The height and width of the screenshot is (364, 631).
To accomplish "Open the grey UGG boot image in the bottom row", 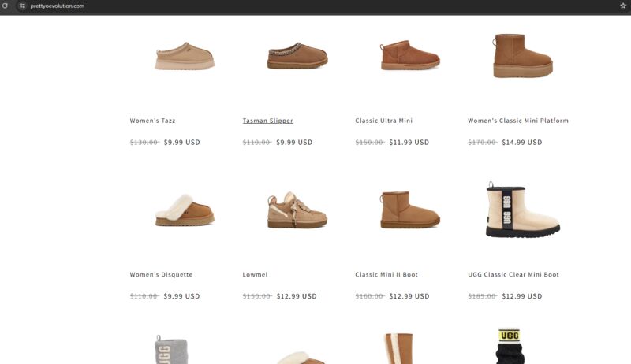I will (x=171, y=350).
